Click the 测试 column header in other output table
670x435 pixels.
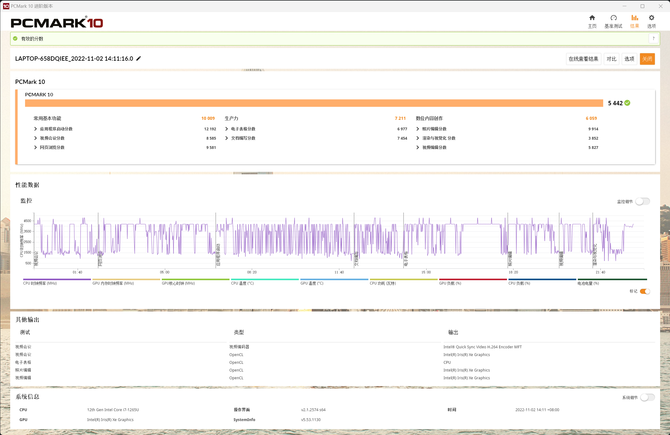(25, 332)
